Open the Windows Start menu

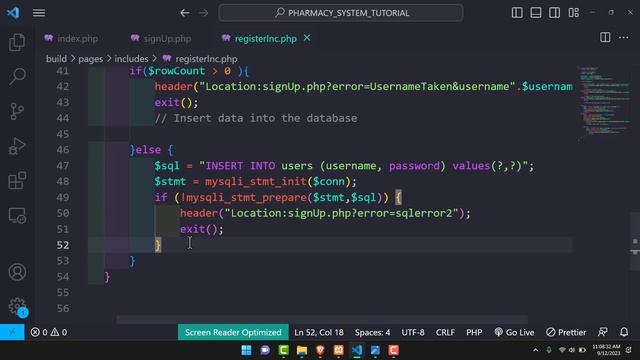coord(246,350)
